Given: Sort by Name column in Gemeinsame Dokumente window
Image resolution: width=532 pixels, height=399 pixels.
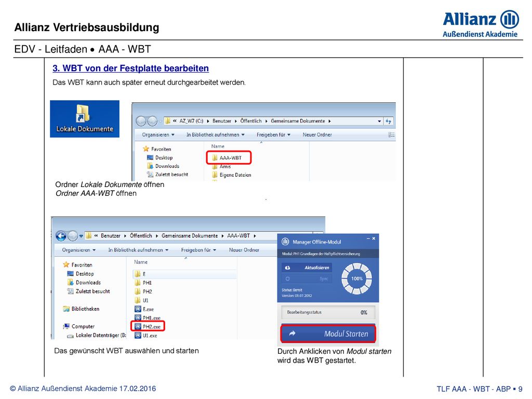Looking at the screenshot, I should [218, 146].
